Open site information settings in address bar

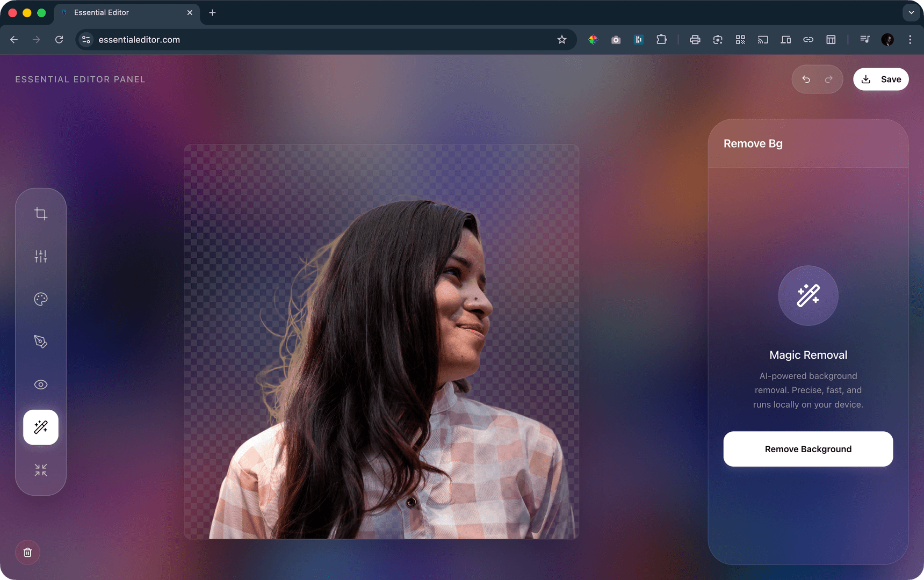[x=86, y=39]
